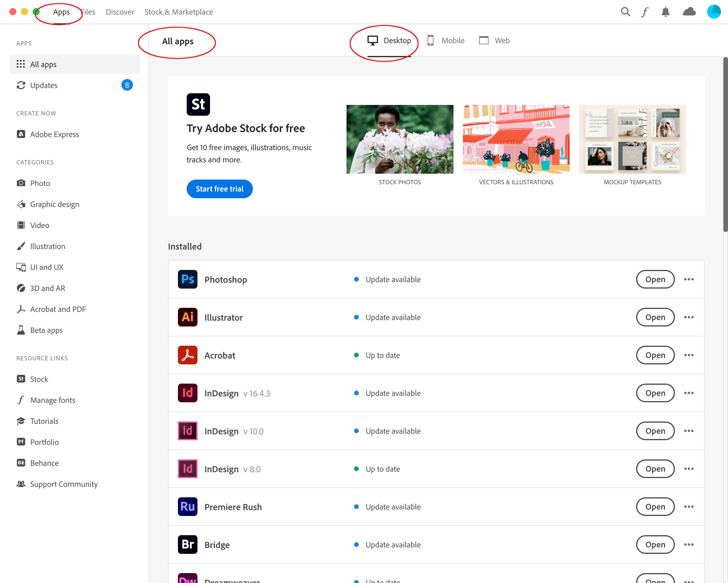Screen dimensions: 728x583
Task: Click the search magnifier icon
Action: (x=625, y=12)
